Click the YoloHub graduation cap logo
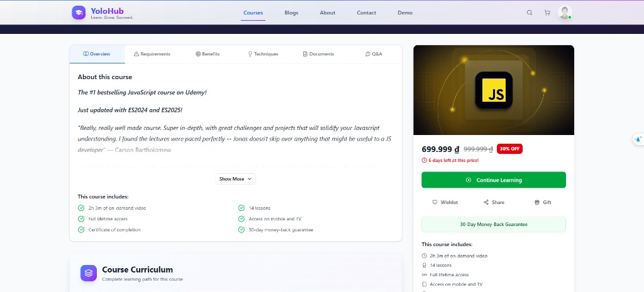This screenshot has height=292, width=644. pos(79,13)
